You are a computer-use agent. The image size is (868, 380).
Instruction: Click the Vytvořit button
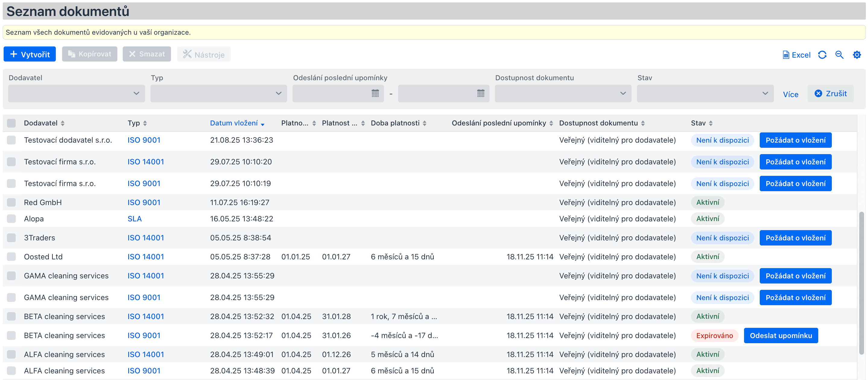pos(30,54)
